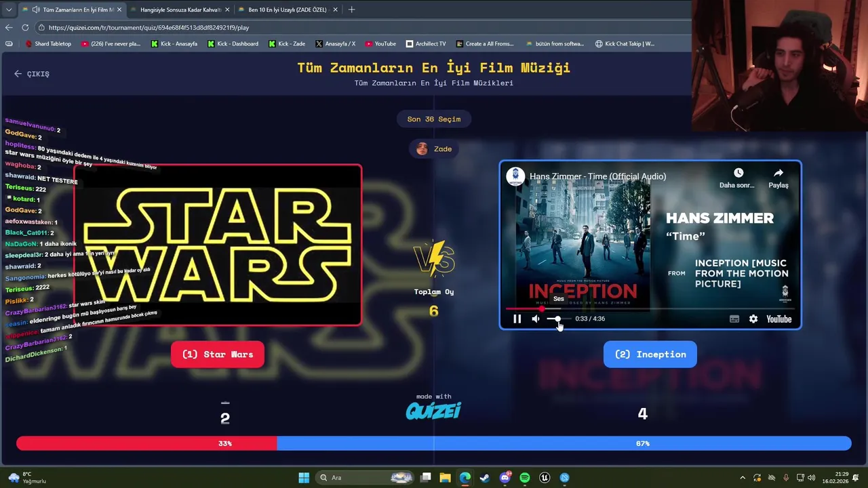
Task: Click the Star Wars logo image
Action: pos(218,245)
